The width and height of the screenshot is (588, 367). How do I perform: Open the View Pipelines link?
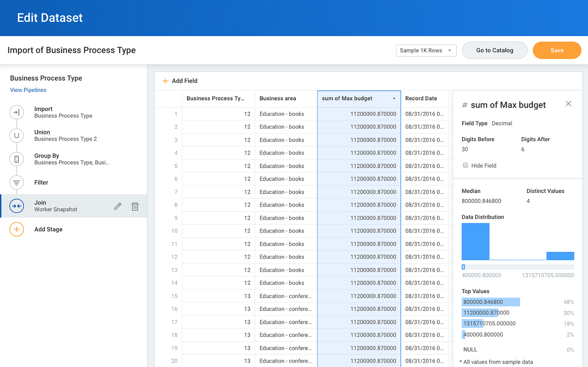click(28, 90)
